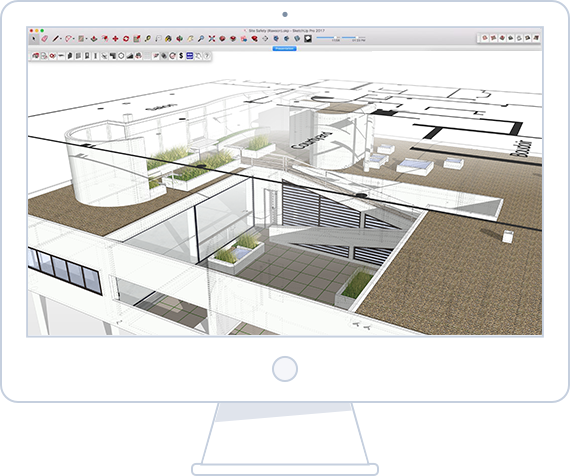Open the dollar sign toolbar icon
This screenshot has width=570, height=476.
[181, 56]
